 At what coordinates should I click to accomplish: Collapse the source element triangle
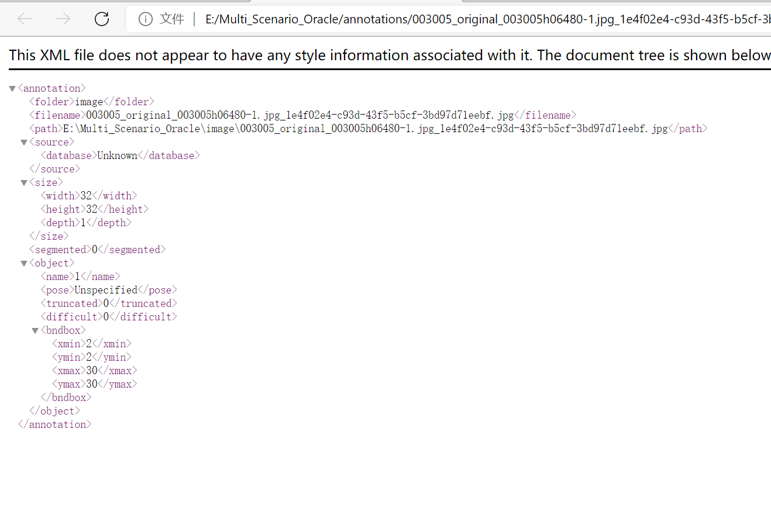[24, 142]
